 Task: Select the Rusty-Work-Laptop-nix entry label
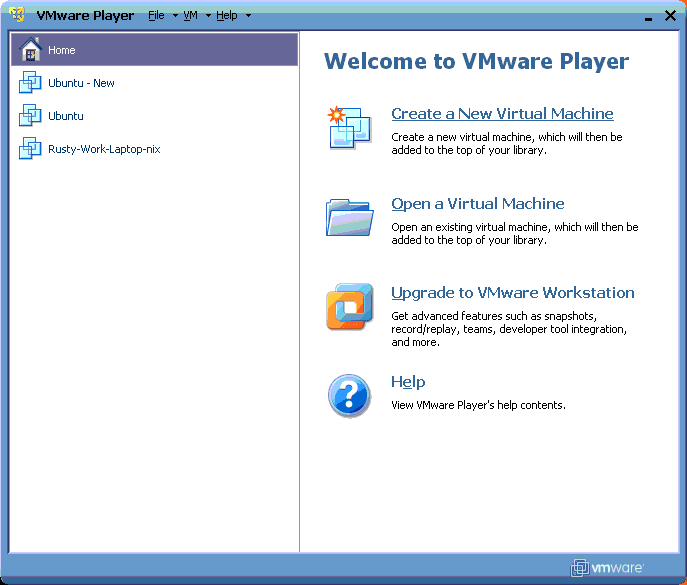(104, 149)
